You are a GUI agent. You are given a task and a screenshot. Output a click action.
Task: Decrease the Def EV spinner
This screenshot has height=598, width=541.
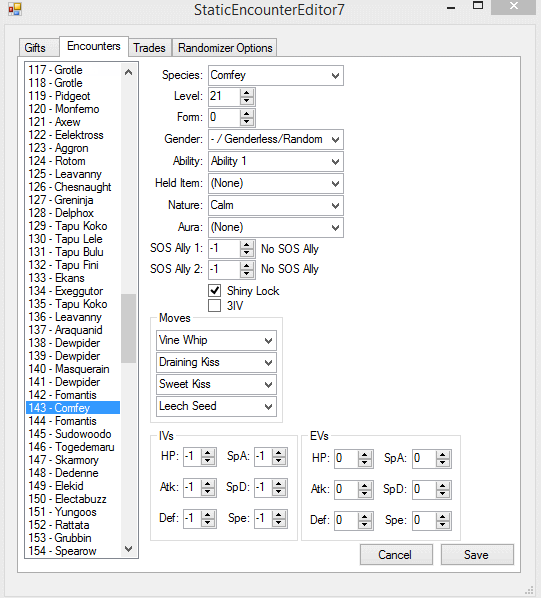[x=365, y=524]
